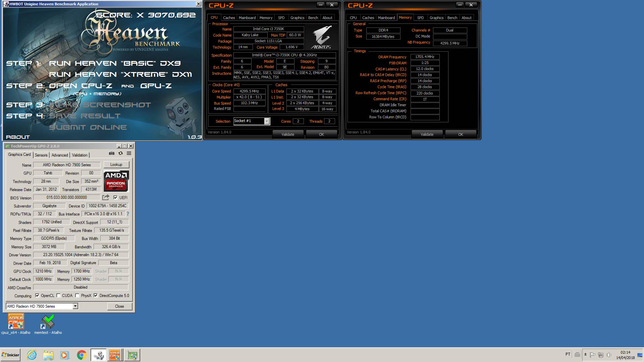Click the AORUS logo in CPU-Z
The image size is (644, 362).
[321, 38]
